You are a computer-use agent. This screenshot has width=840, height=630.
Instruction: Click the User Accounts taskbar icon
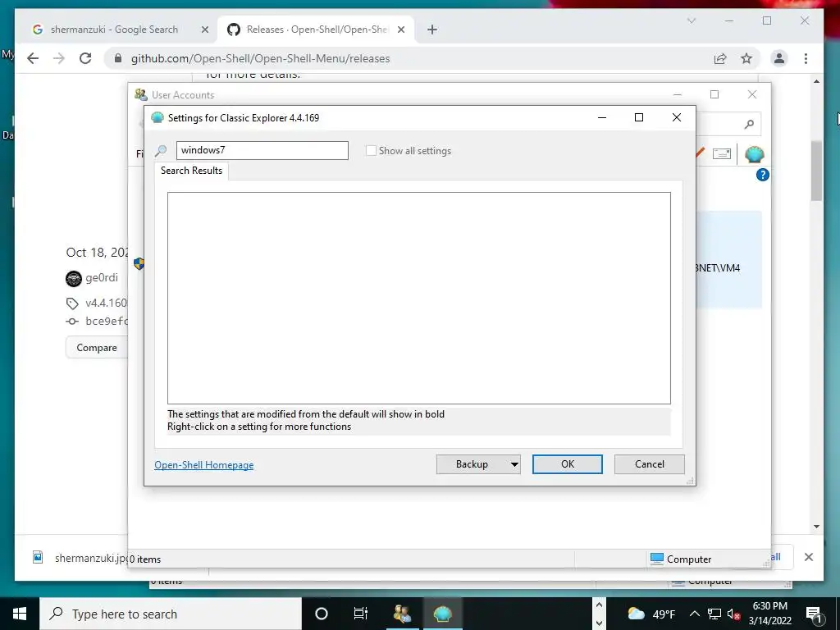pos(402,614)
